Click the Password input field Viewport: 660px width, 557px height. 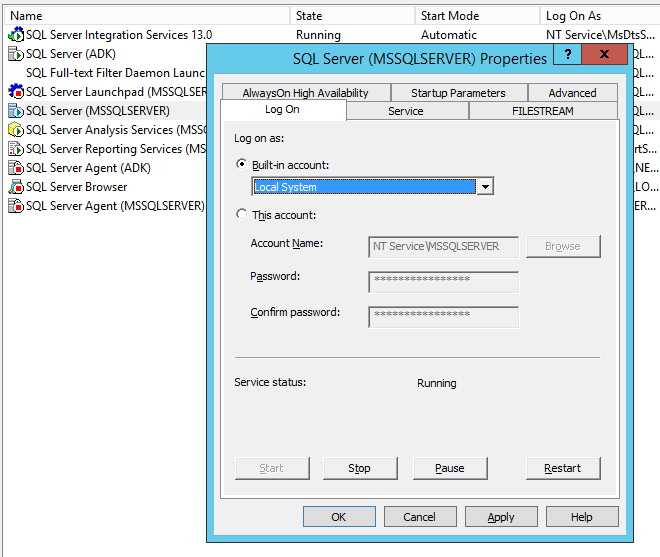[x=443, y=282]
